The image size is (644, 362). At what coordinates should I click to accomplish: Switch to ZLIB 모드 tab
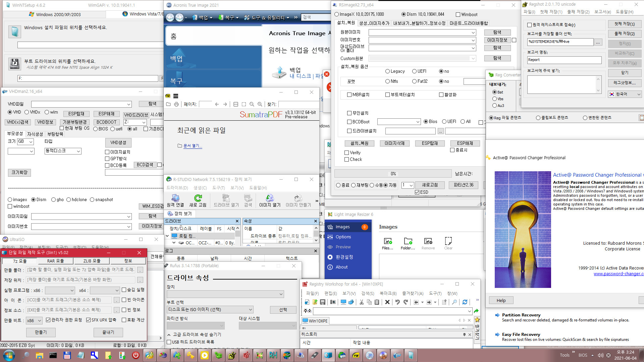click(92, 261)
